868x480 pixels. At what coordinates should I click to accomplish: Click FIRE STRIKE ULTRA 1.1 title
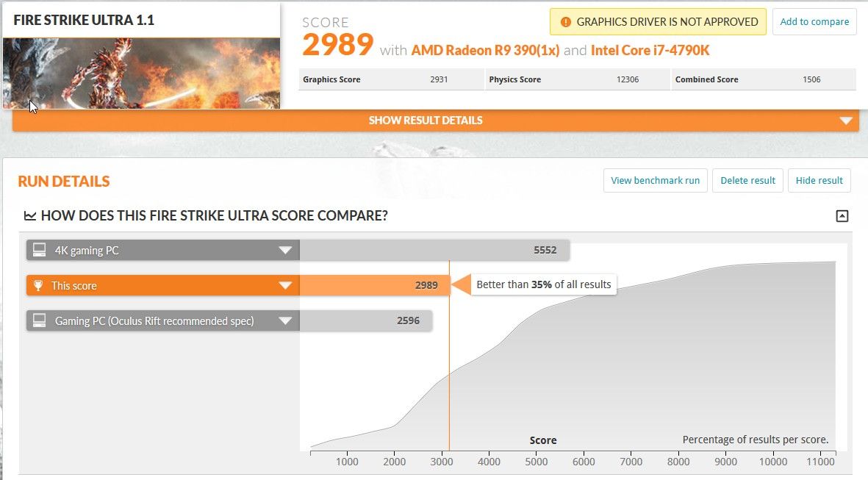[x=84, y=21]
